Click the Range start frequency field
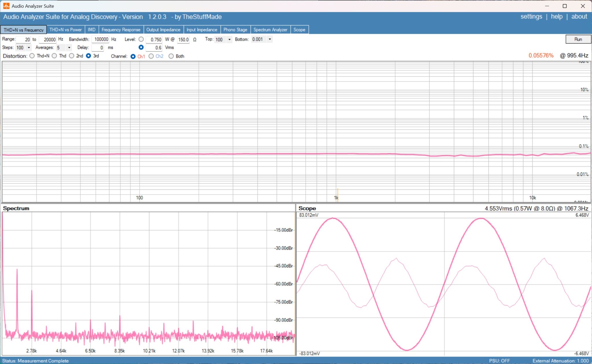 23,39
